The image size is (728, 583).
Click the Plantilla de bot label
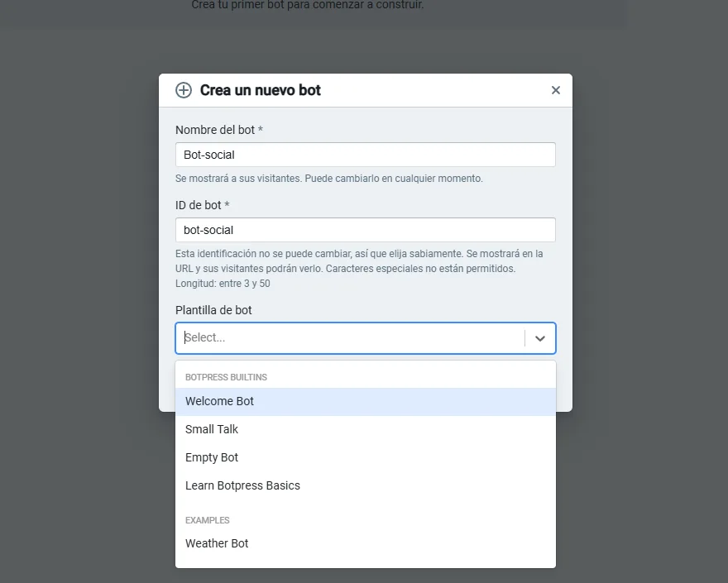(x=212, y=310)
